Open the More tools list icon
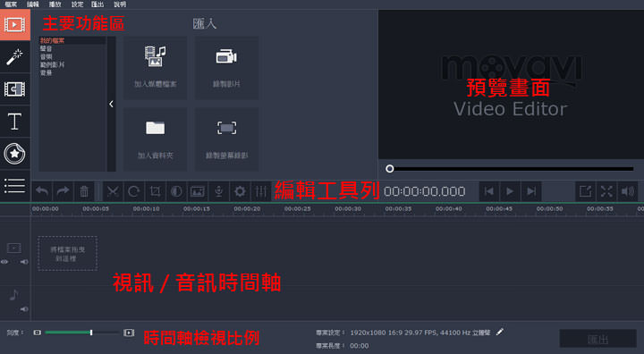Image resolution: width=644 pixels, height=354 pixels. coord(15,186)
